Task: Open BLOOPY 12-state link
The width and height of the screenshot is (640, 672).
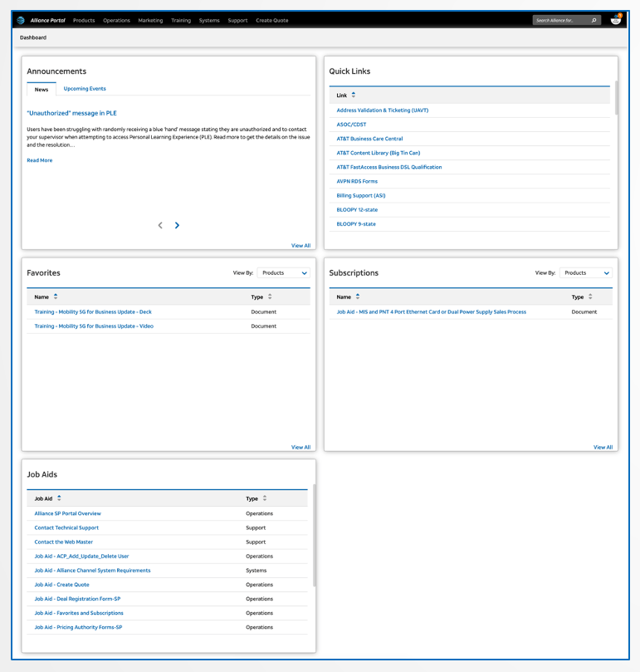Action: click(x=357, y=209)
